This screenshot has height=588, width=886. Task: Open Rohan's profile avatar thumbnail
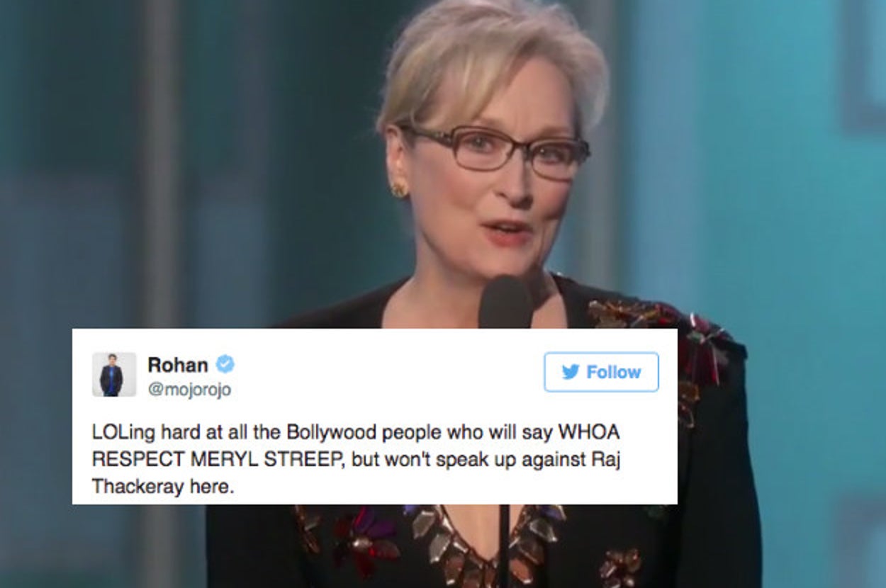click(x=113, y=374)
